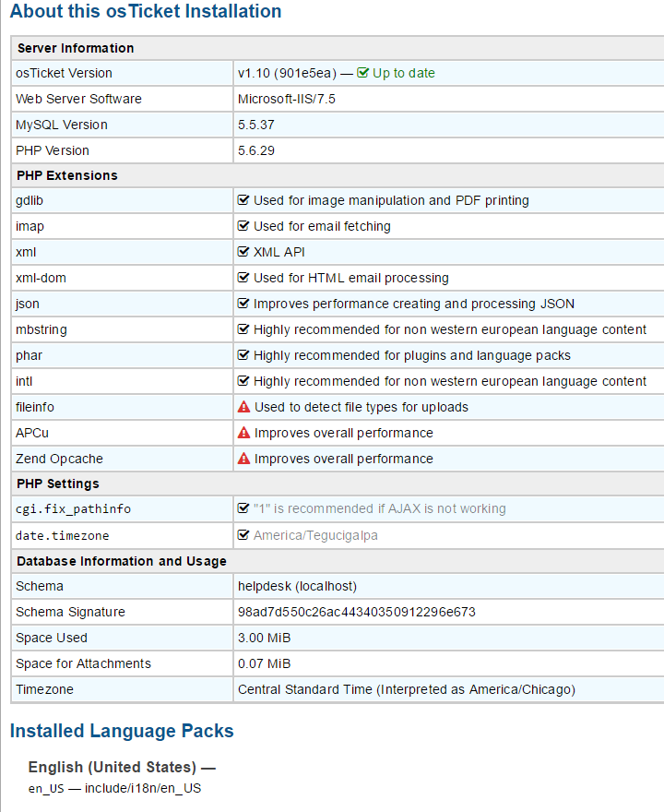Click the America/Tegucigalpa timezone value
Viewport: 664px width, 812px height.
click(315, 535)
